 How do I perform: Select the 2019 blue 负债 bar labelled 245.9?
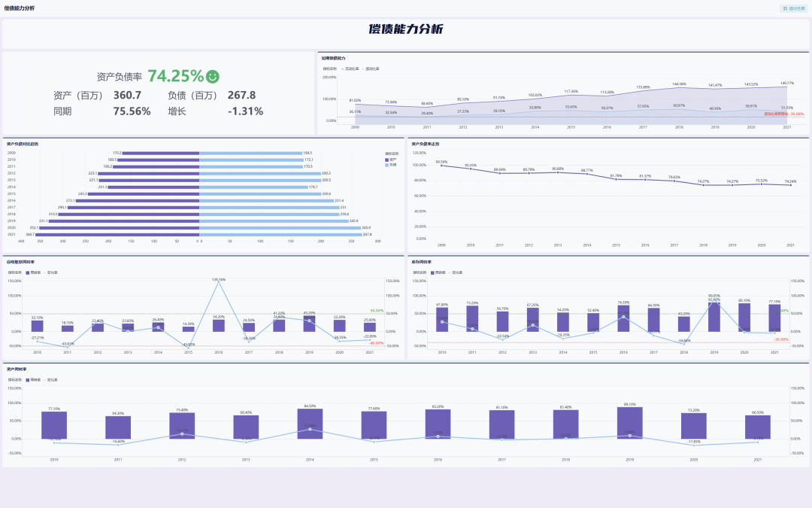point(274,221)
